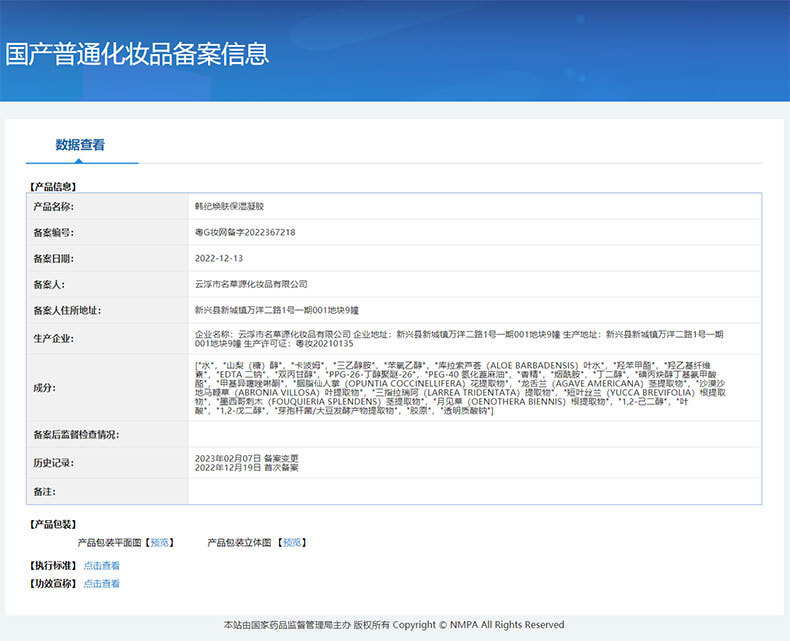This screenshot has width=790, height=641.
Task: Click the 备案后监督检查情况 row label
Action: pos(76,435)
